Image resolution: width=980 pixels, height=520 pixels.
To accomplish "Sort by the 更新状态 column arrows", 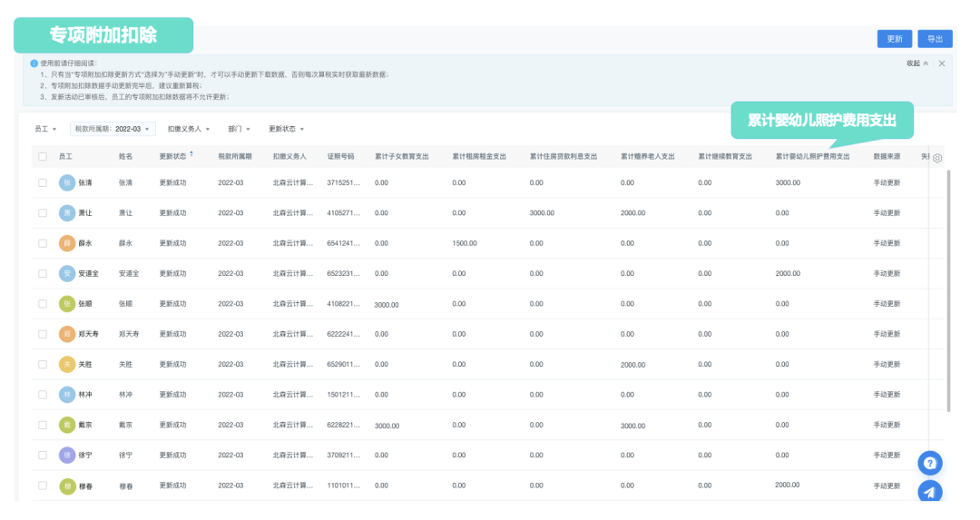I will (191, 153).
